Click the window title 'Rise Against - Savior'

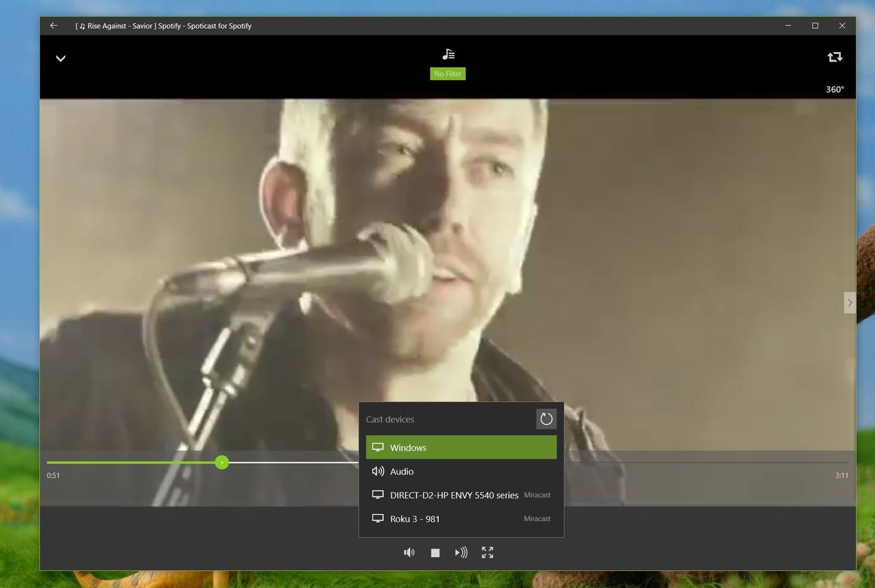click(x=120, y=26)
